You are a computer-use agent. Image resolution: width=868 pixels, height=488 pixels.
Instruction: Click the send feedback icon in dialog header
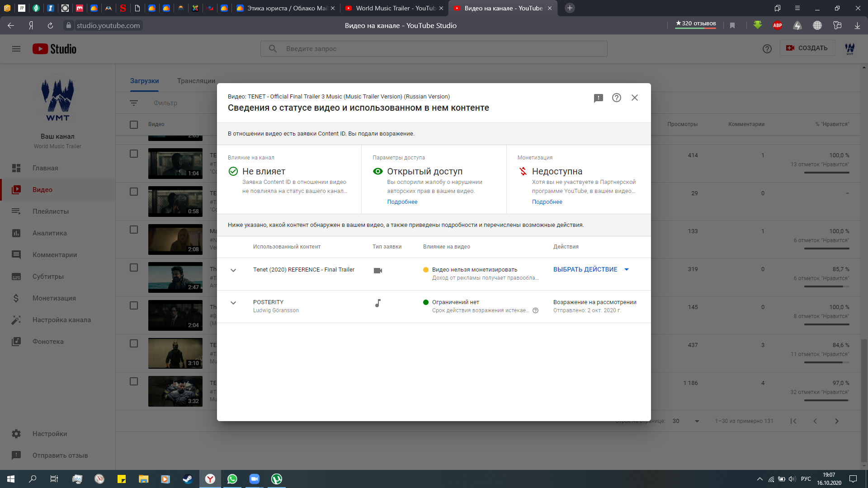pos(598,98)
